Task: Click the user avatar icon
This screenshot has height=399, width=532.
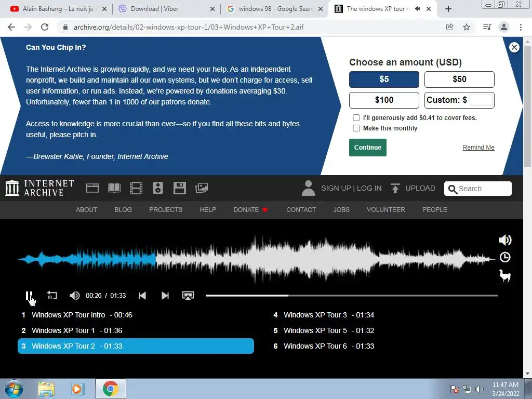Action: [308, 188]
